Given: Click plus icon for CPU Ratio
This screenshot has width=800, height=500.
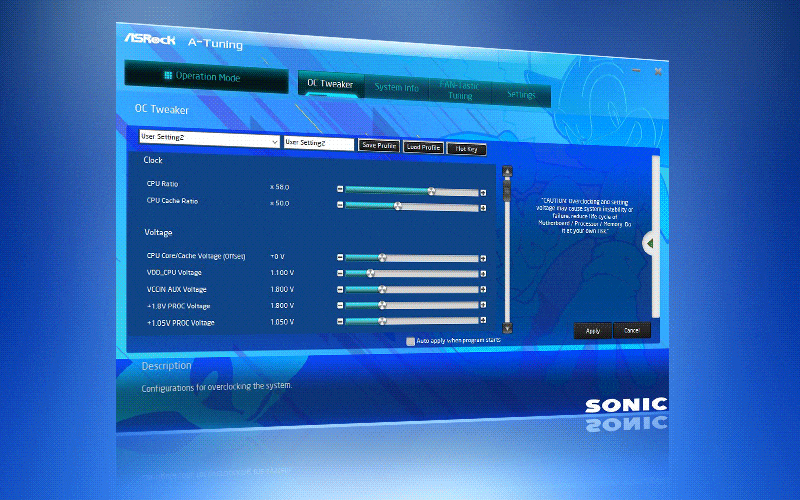Looking at the screenshot, I should 484,191.
